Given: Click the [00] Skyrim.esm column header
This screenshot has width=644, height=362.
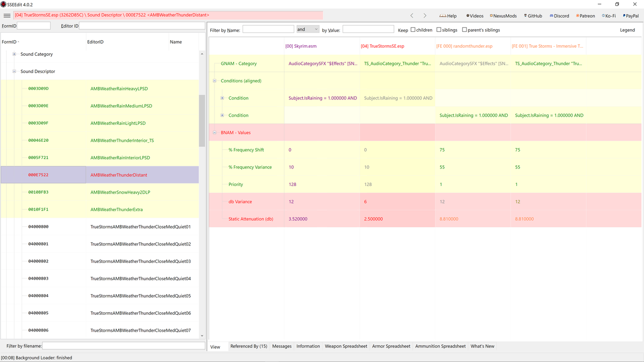Looking at the screenshot, I should [x=322, y=46].
